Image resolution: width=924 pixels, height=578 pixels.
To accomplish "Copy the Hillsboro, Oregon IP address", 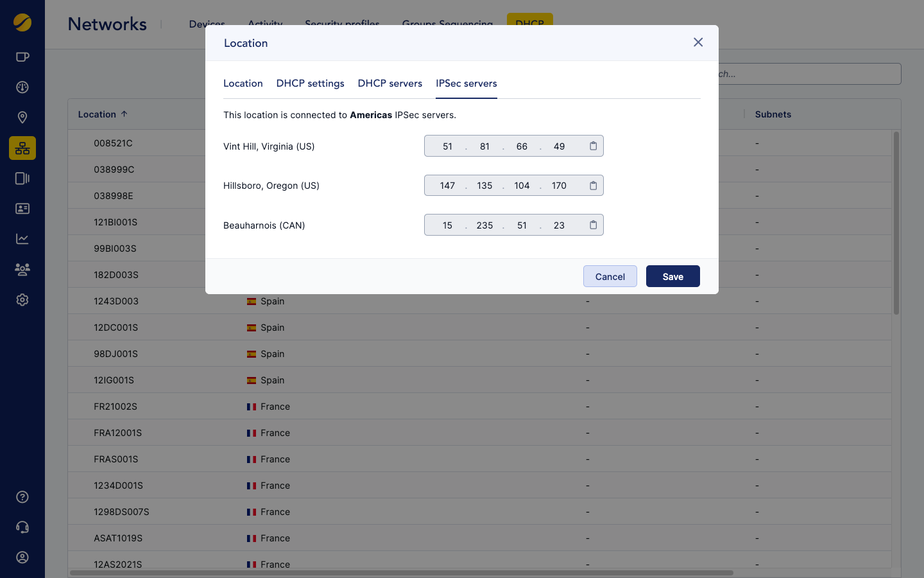I will [x=593, y=186].
